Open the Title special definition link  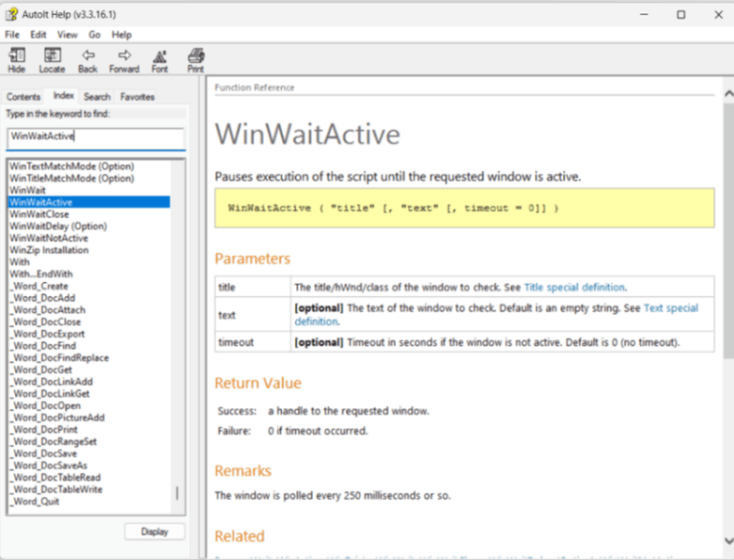[x=574, y=287]
